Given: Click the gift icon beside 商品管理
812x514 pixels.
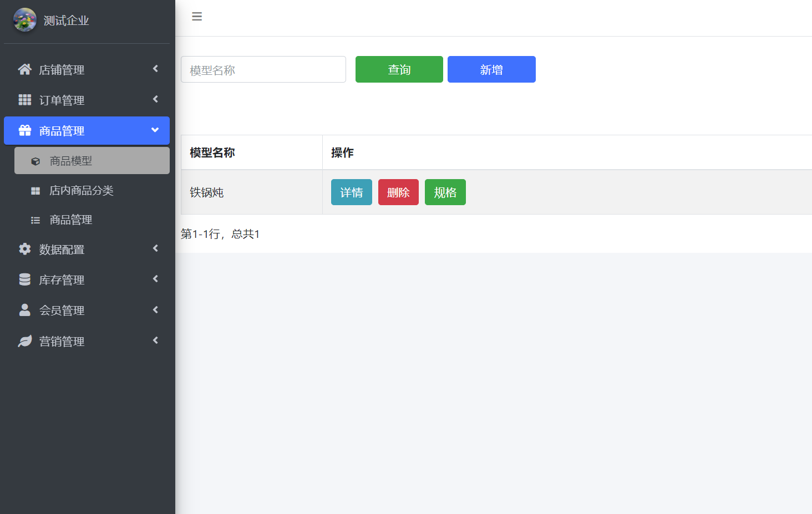Looking at the screenshot, I should click(x=25, y=131).
